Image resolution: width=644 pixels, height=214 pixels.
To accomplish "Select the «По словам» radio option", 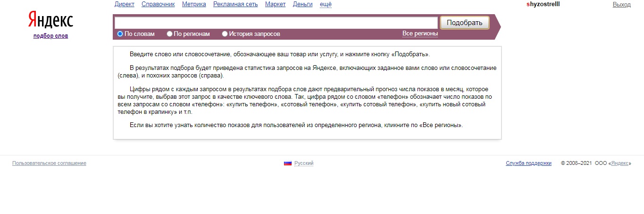I will point(120,34).
